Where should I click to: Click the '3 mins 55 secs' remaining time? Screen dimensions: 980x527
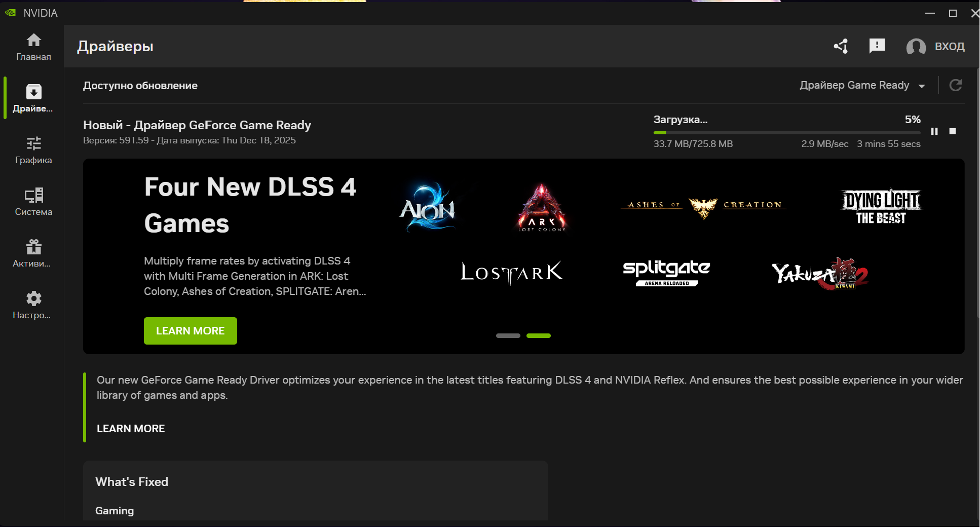coord(889,144)
